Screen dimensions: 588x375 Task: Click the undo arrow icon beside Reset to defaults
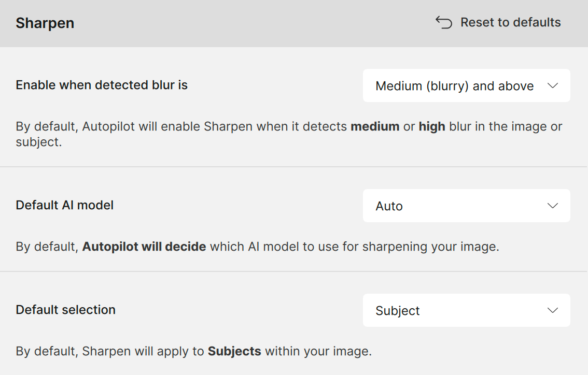pos(444,22)
